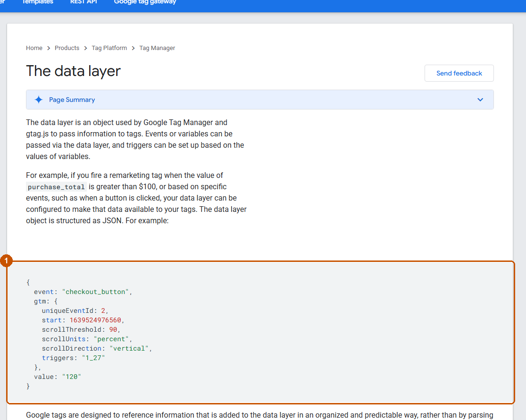526x420 pixels.
Task: Click the chevron after Home breadcrumb
Action: pyautogui.click(x=49, y=48)
